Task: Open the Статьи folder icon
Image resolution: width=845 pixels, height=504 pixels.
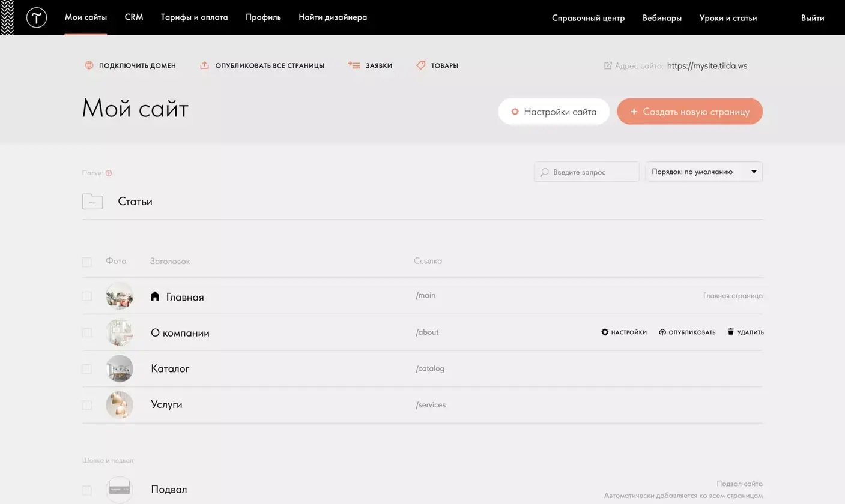Action: (x=92, y=201)
